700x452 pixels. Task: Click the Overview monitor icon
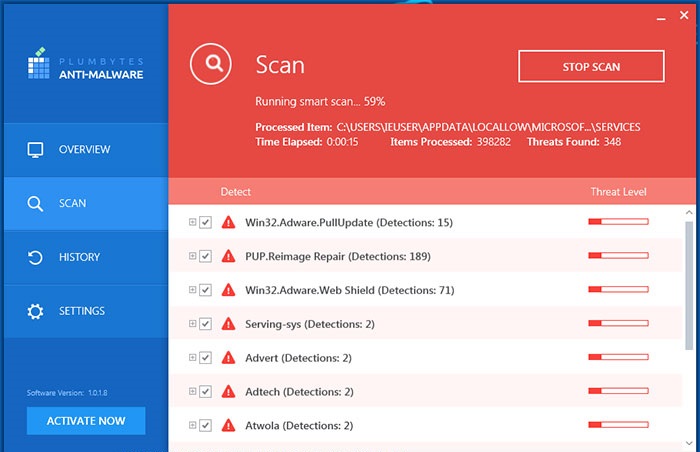pos(36,150)
